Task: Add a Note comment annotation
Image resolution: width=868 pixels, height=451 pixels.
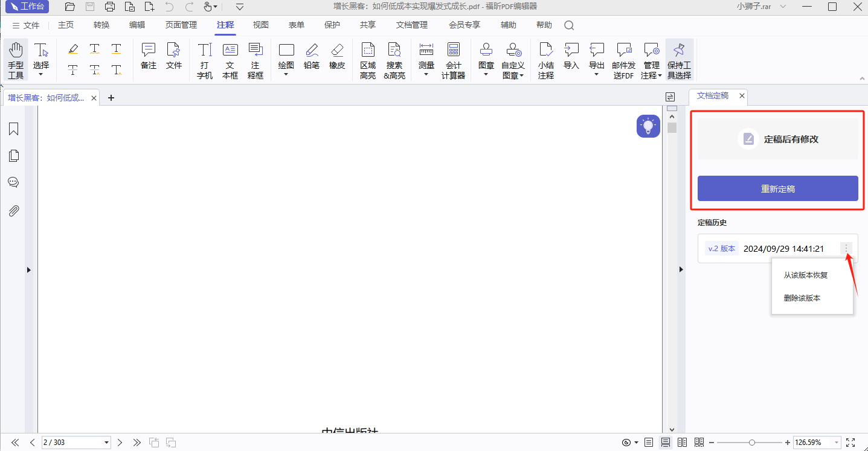Action: [148, 56]
